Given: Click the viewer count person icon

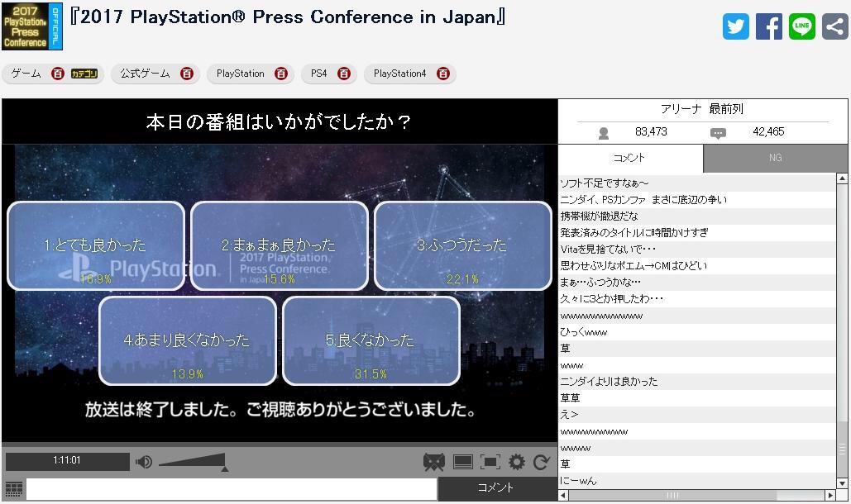Looking at the screenshot, I should coord(603,133).
